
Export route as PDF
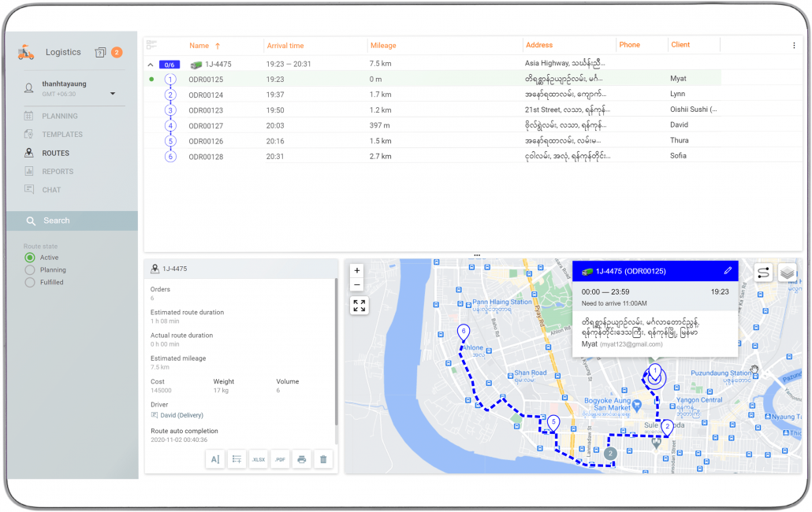[280, 459]
